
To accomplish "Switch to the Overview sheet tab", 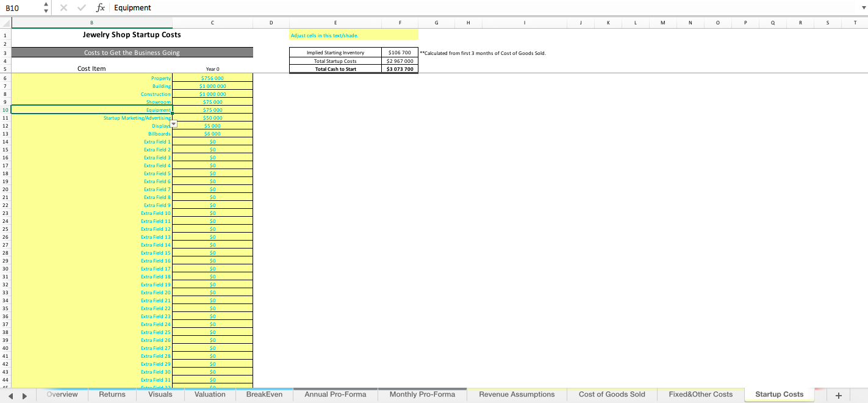I will 62,394.
